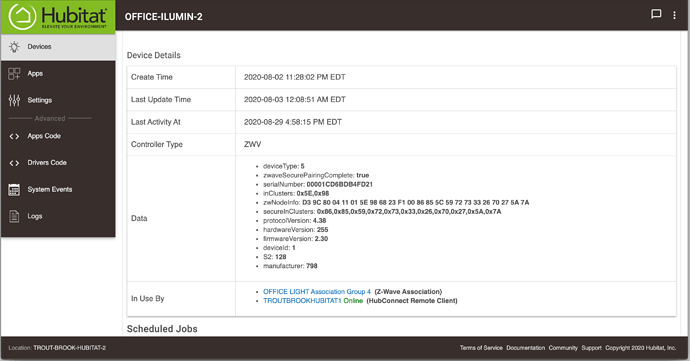The height and width of the screenshot is (361, 690).
Task: Click the Devices lightbulb icon
Action: pyautogui.click(x=14, y=47)
